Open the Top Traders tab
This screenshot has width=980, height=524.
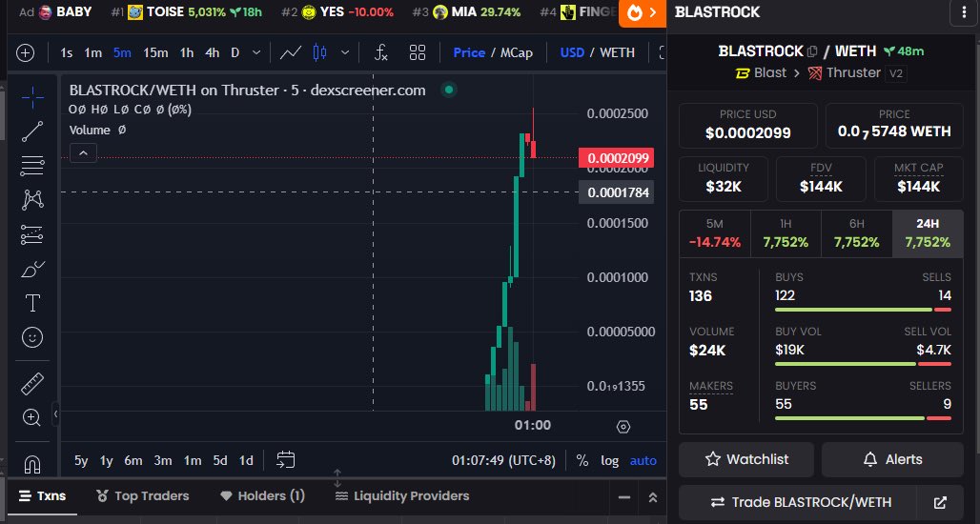[x=142, y=496]
